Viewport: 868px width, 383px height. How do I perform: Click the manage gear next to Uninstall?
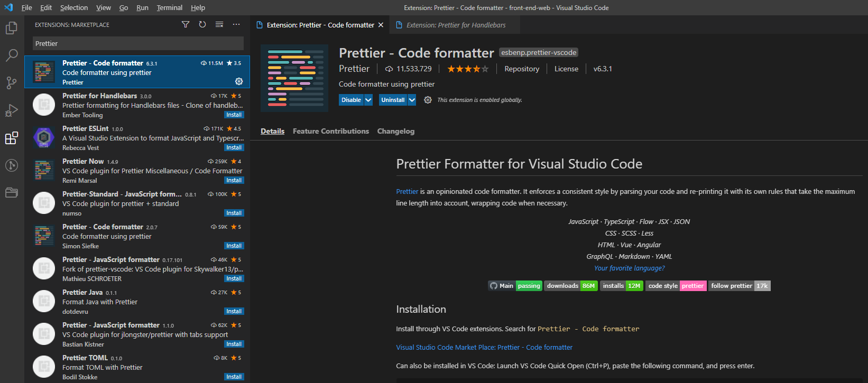(x=428, y=100)
